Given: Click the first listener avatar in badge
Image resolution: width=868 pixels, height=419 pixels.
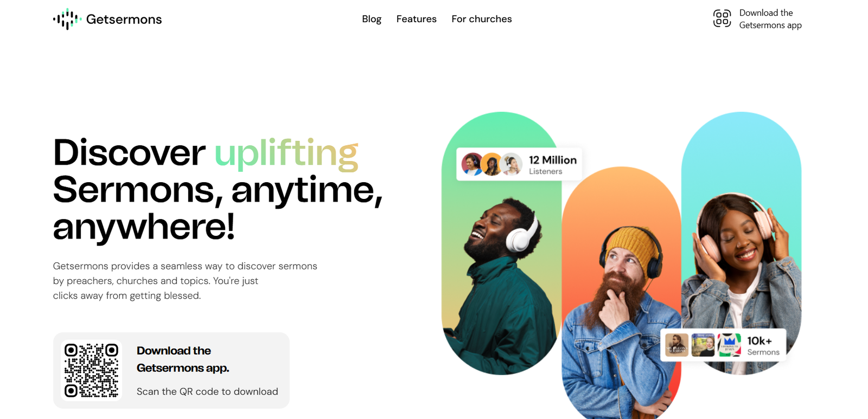Looking at the screenshot, I should click(x=473, y=164).
